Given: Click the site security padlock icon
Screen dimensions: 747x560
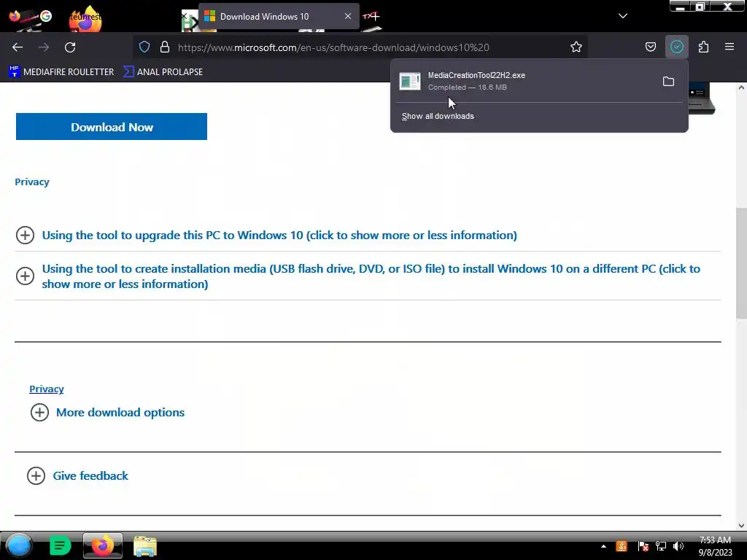Looking at the screenshot, I should pyautogui.click(x=165, y=47).
